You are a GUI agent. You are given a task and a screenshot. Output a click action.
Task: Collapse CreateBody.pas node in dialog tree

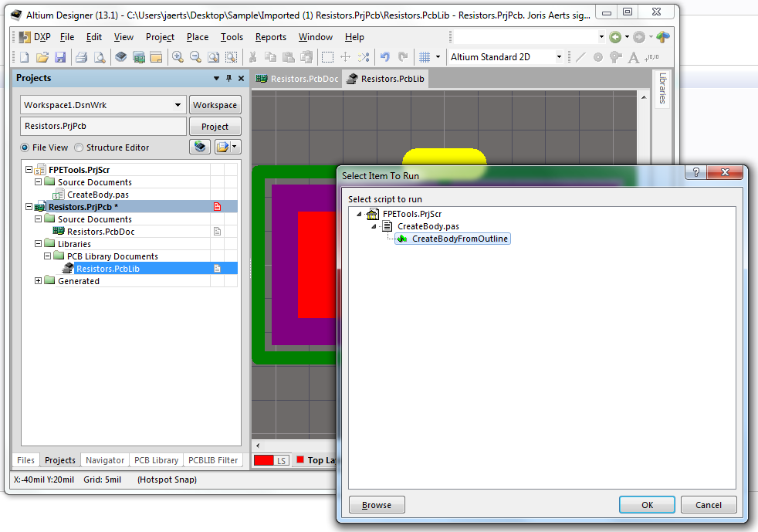[x=374, y=226]
